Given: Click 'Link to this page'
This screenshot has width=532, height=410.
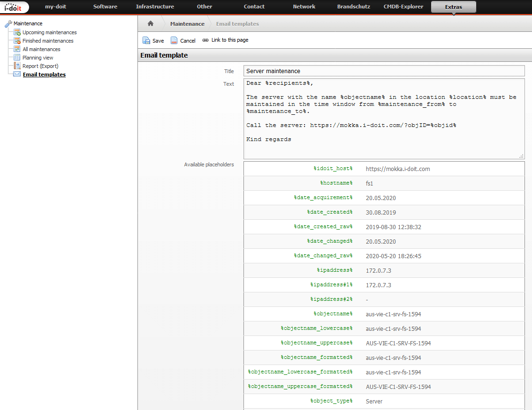Looking at the screenshot, I should click(230, 40).
